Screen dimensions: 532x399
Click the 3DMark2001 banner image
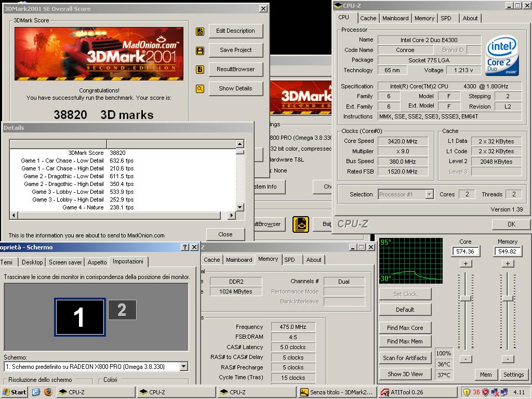[x=99, y=54]
